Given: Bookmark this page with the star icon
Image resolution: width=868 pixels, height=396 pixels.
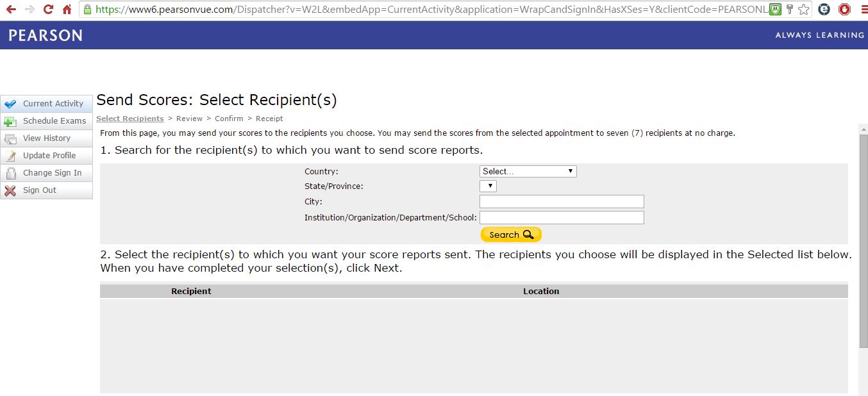Looking at the screenshot, I should click(x=804, y=10).
